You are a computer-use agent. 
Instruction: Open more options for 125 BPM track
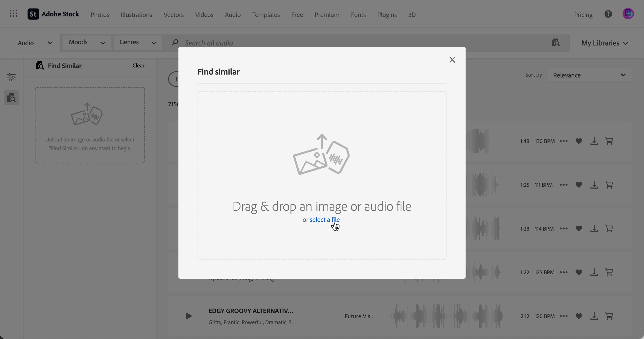pyautogui.click(x=563, y=272)
